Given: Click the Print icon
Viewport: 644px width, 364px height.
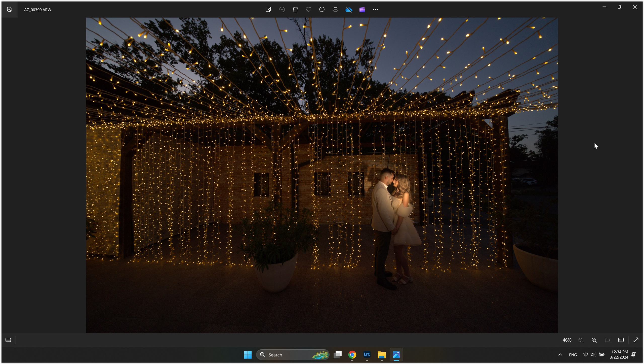Looking at the screenshot, I should click(335, 10).
